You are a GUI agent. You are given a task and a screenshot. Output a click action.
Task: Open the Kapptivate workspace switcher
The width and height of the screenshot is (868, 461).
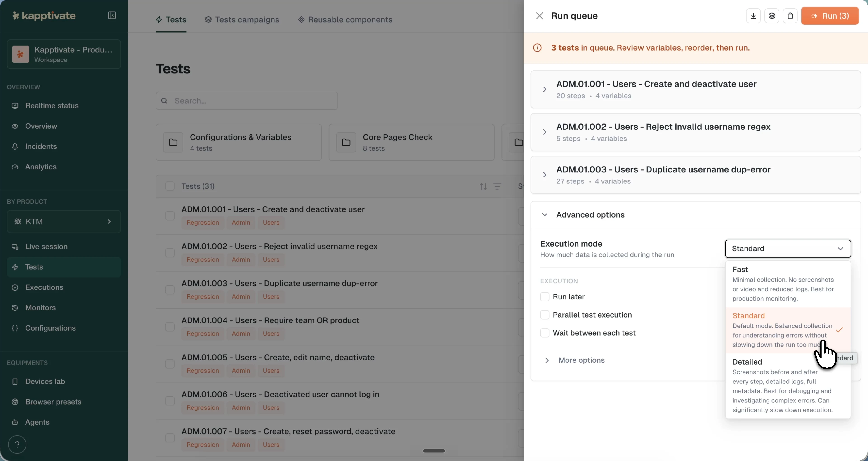pyautogui.click(x=64, y=54)
